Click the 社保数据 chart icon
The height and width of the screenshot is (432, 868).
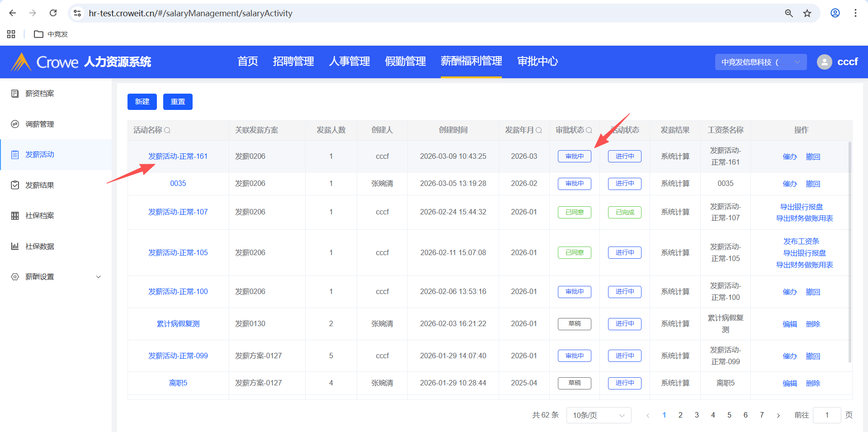coord(15,246)
